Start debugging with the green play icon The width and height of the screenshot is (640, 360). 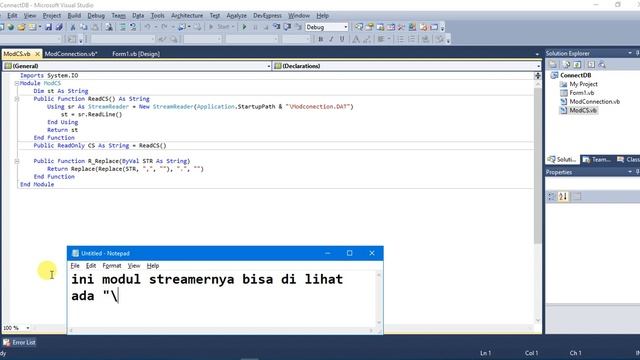point(244,27)
